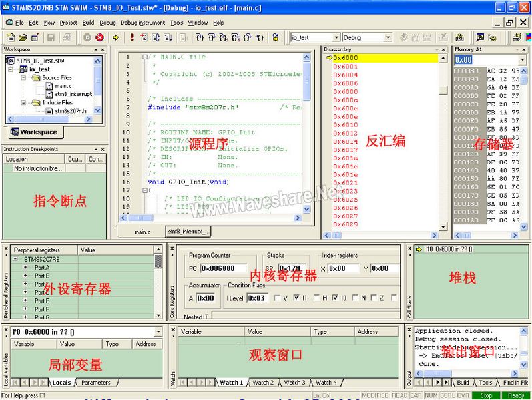
Task: Switch to the stm8_interrupt editor tab
Action: point(188,232)
